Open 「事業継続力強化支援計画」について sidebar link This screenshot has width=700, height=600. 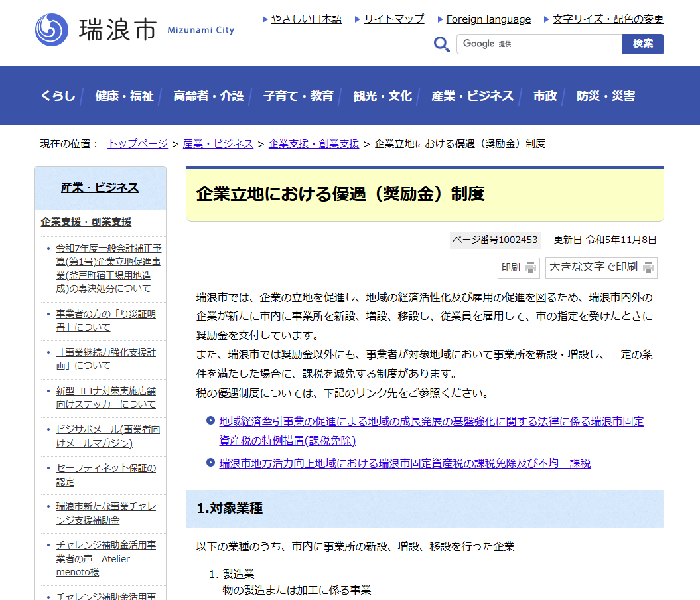(105, 359)
